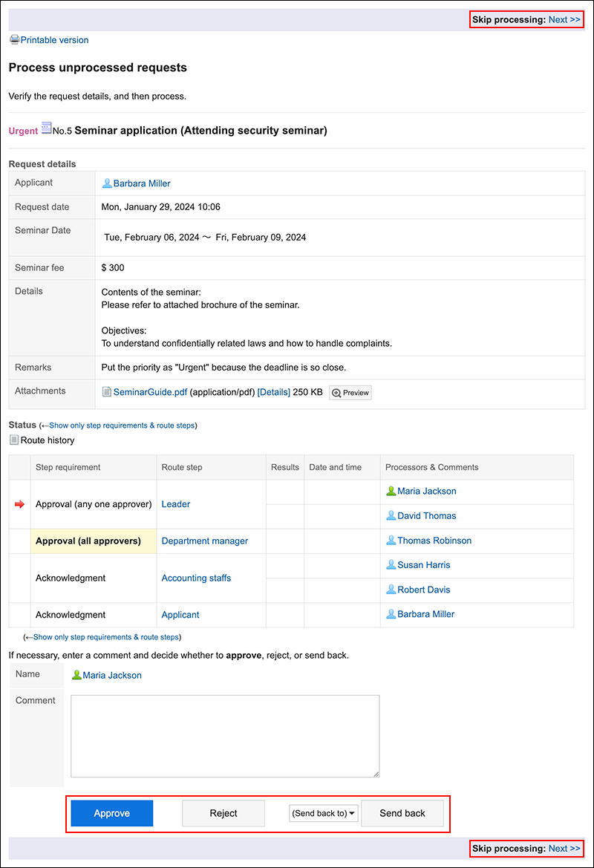Open the Accounting staffs route step link
Viewport: 594px width, 868px height.
coord(196,578)
